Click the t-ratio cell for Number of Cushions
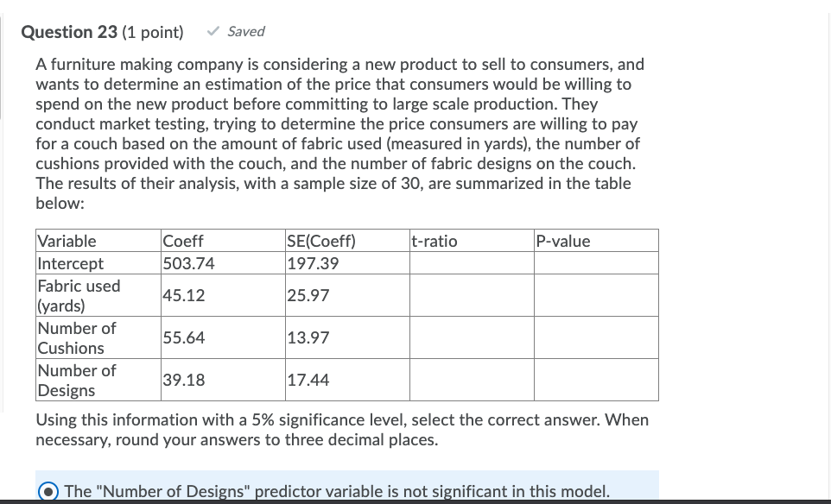The image size is (831, 504). point(472,337)
